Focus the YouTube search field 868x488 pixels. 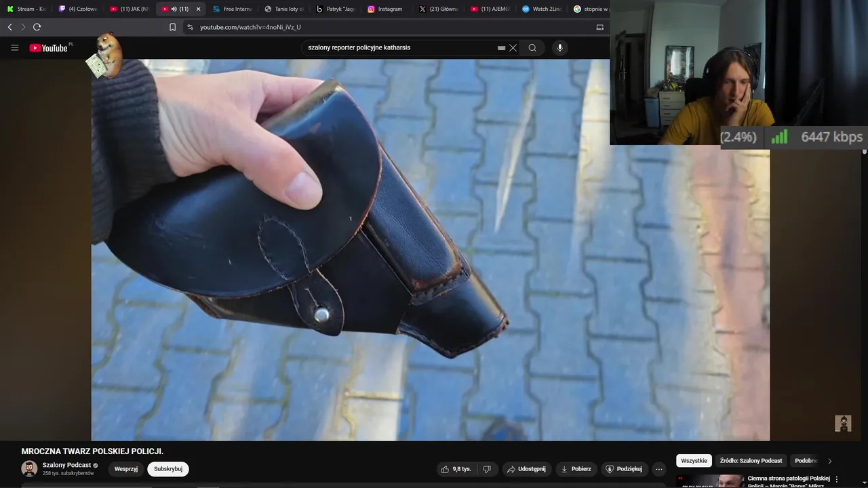click(x=400, y=47)
